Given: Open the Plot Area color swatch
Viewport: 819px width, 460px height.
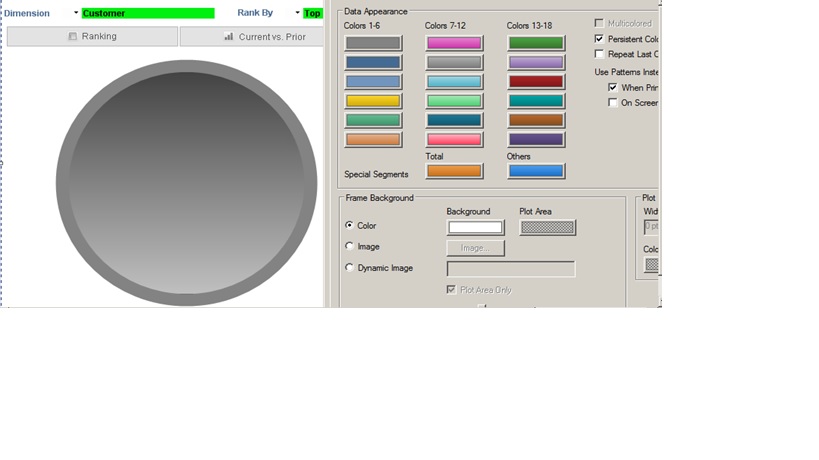Looking at the screenshot, I should pyautogui.click(x=547, y=227).
